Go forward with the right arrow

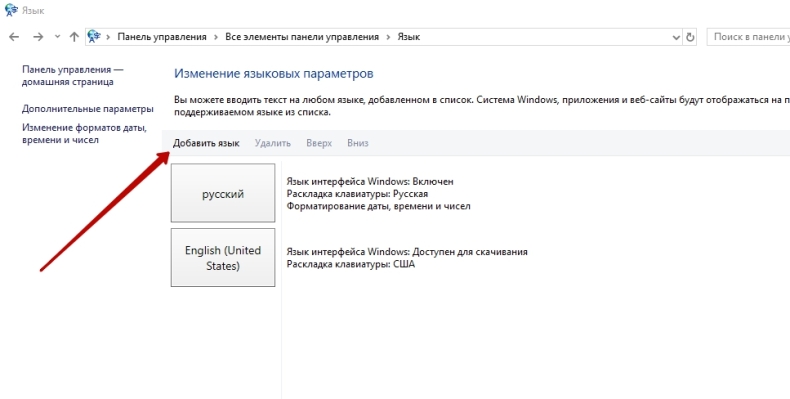point(38,37)
